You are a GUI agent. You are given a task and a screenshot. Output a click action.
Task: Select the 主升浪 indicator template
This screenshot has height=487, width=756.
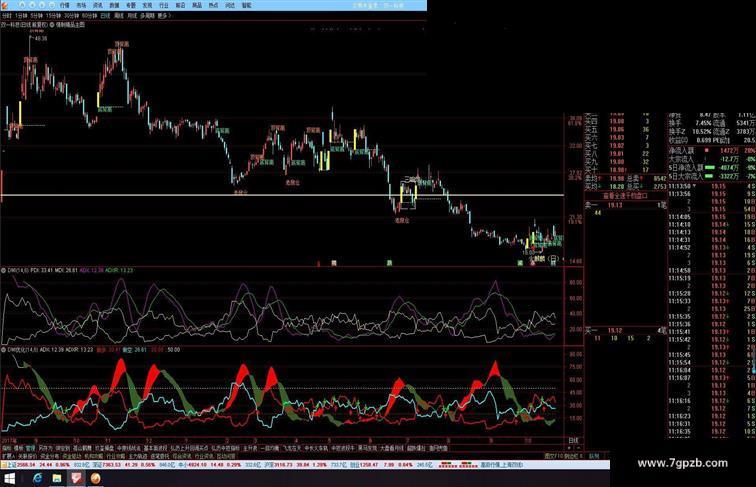[x=250, y=448]
